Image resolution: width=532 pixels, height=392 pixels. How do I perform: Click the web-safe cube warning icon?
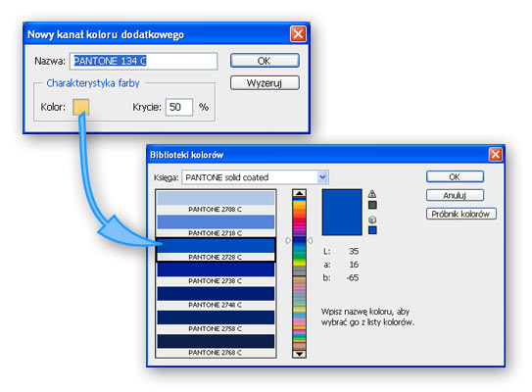click(x=372, y=220)
